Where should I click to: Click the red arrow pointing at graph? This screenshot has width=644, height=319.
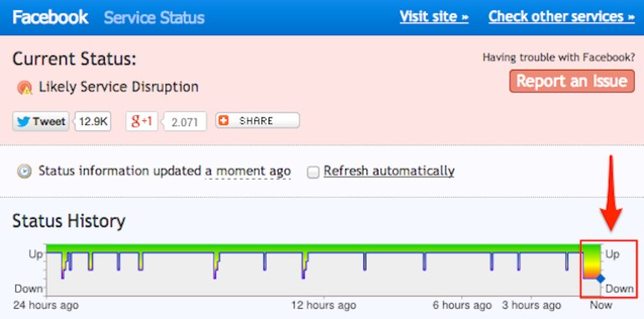point(611,193)
